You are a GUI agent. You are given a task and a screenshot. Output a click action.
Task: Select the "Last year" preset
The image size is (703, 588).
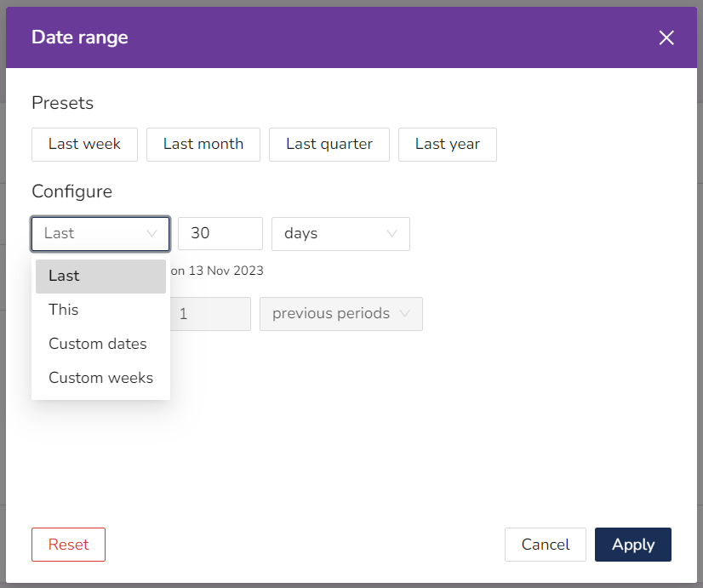point(447,145)
